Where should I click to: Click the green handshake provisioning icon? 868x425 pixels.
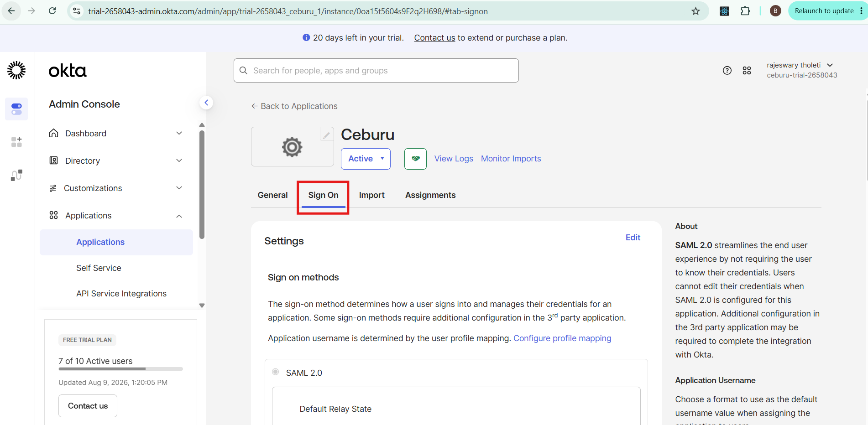point(415,159)
